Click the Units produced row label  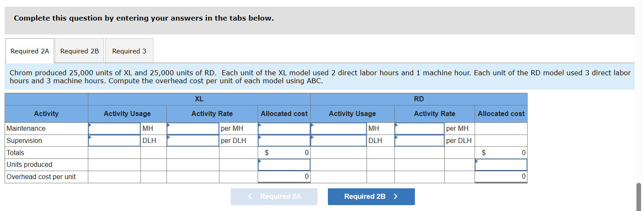[x=29, y=164]
